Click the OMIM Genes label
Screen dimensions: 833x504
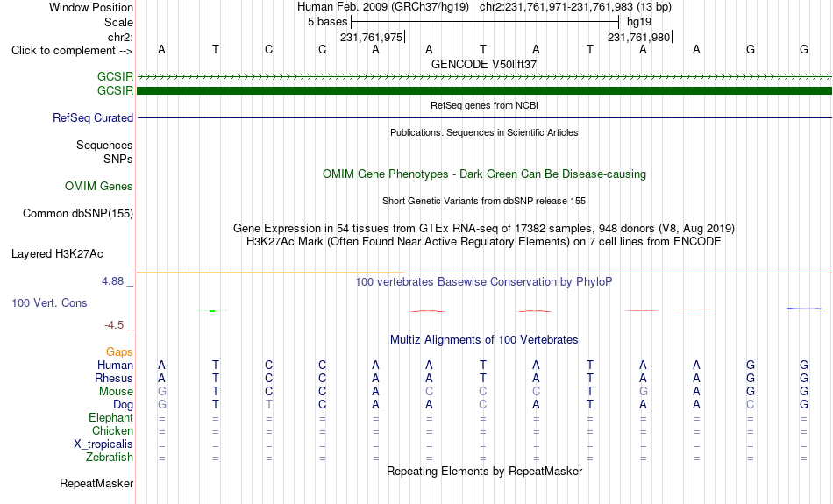coord(99,187)
